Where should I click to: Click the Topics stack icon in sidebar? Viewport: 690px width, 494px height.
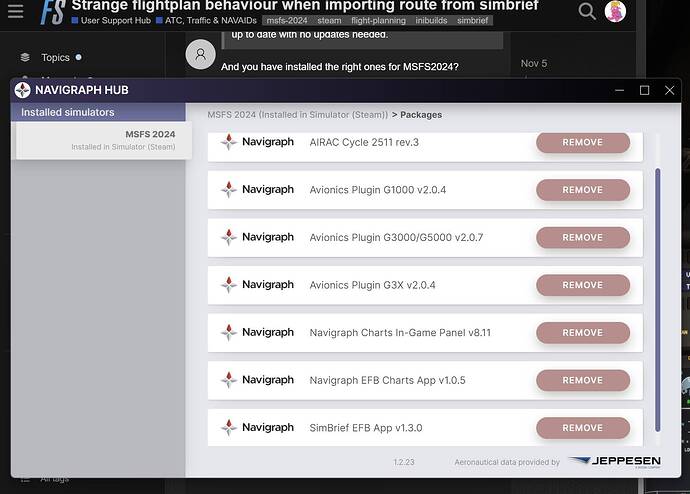click(25, 57)
